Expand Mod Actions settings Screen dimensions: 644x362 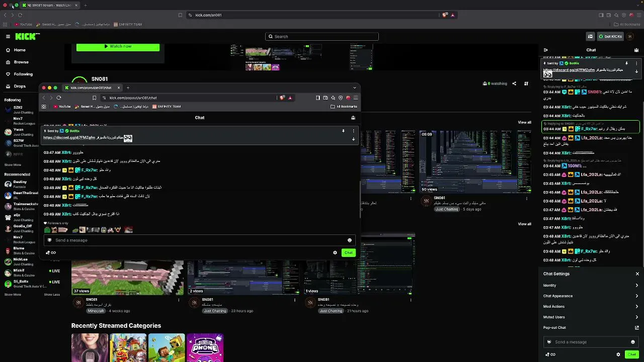click(591, 306)
